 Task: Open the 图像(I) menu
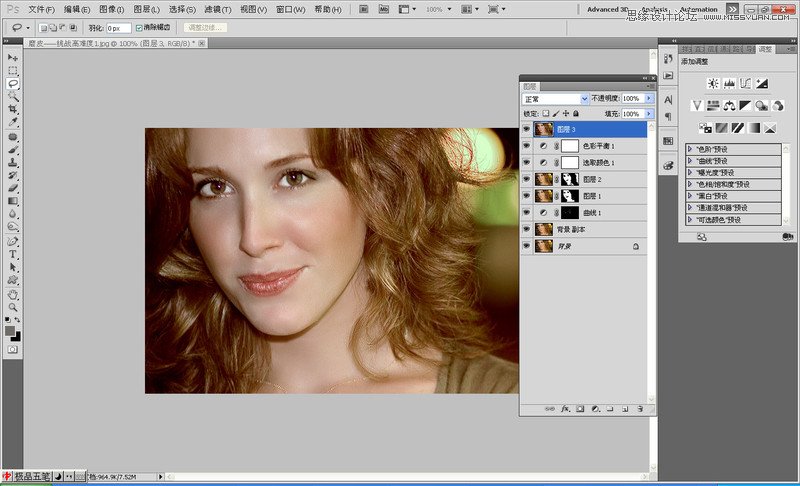[111, 9]
